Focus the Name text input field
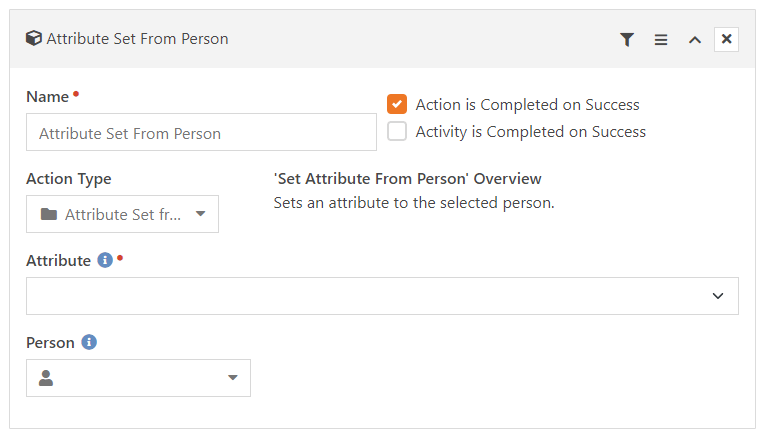 (x=201, y=132)
